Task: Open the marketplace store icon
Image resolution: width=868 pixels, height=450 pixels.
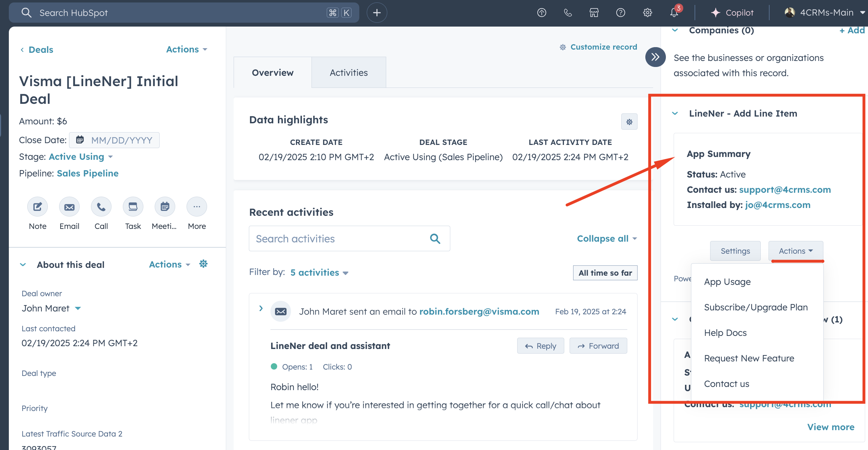Action: (x=594, y=13)
